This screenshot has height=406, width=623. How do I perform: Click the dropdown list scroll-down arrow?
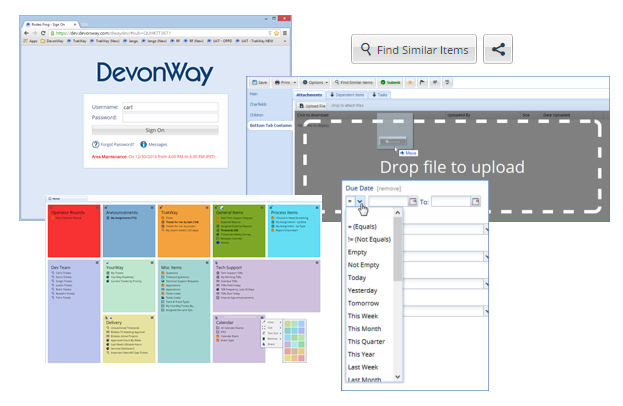click(398, 377)
